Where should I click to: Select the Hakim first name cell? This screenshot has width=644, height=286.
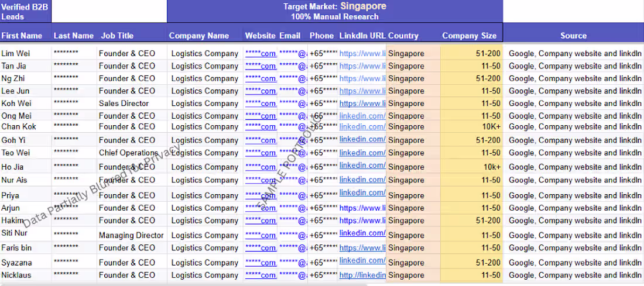tap(26, 220)
